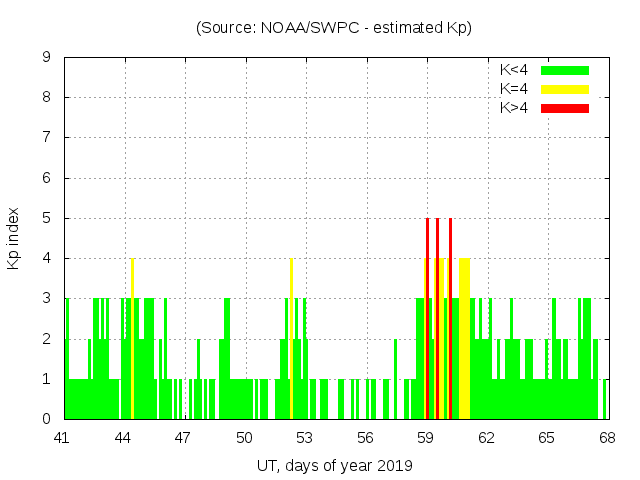
Task: Click the green K<4 legend swatch
Action: tap(565, 70)
